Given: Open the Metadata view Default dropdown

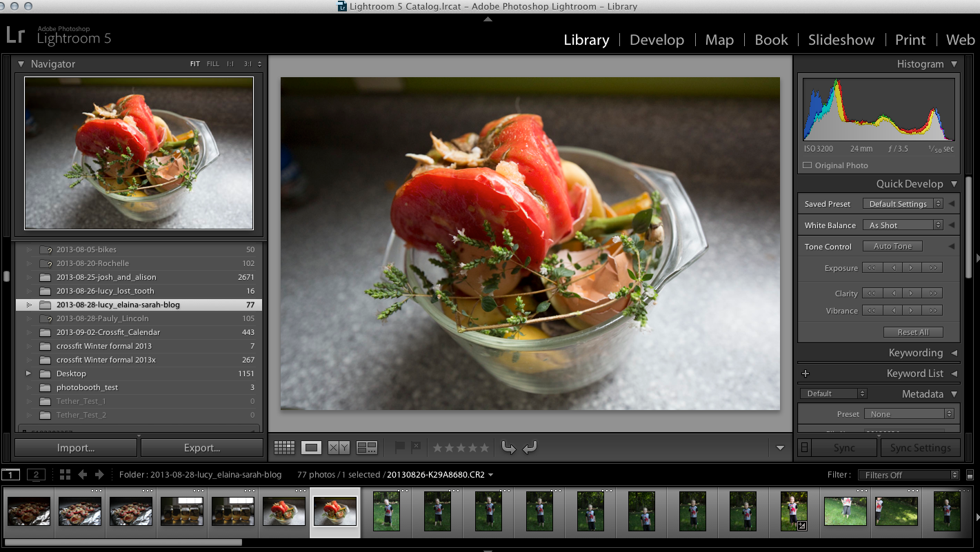Looking at the screenshot, I should (x=834, y=393).
